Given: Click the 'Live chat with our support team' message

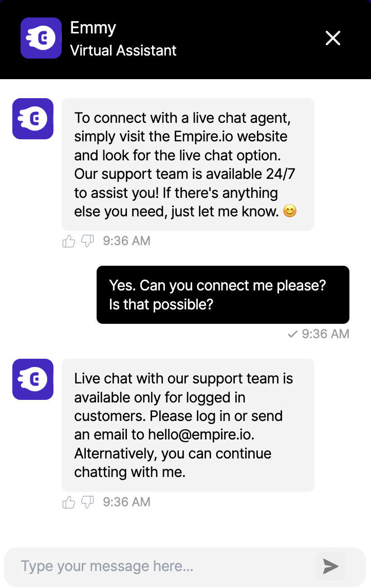Looking at the screenshot, I should click(x=188, y=425).
